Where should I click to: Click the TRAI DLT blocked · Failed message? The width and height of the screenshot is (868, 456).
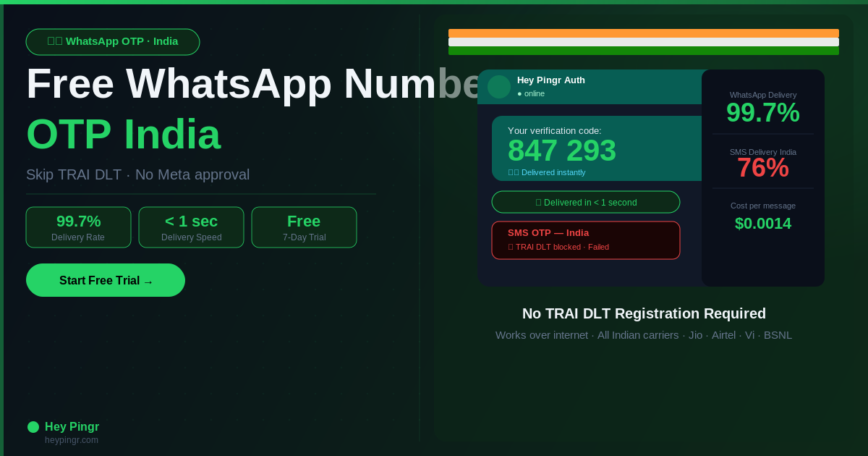(x=558, y=247)
